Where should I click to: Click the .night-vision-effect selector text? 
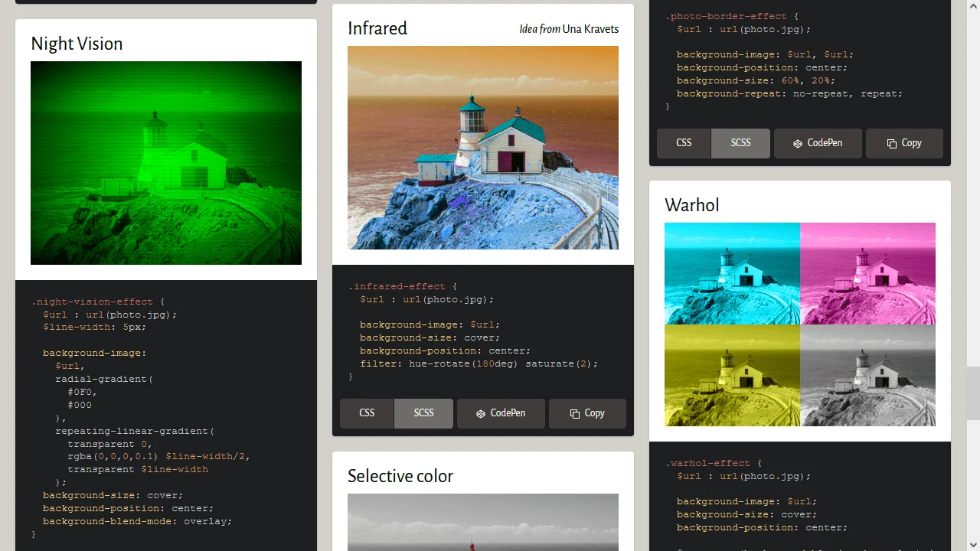click(92, 302)
